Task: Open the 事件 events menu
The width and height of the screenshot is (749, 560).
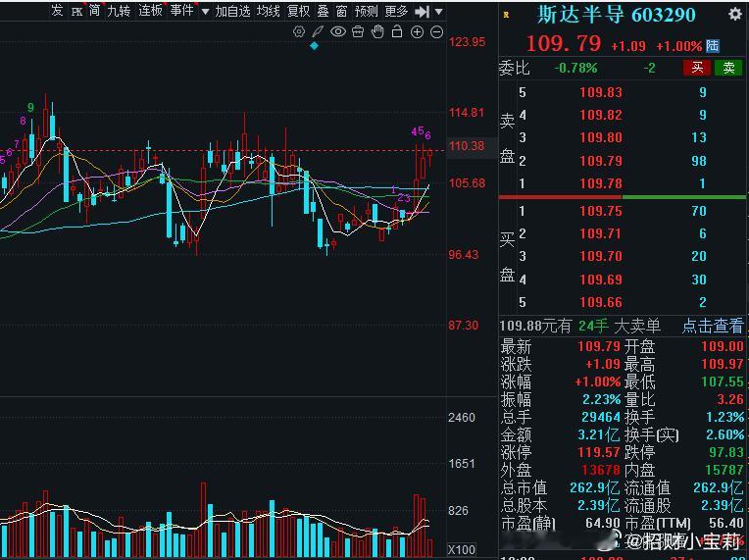Action: point(182,11)
